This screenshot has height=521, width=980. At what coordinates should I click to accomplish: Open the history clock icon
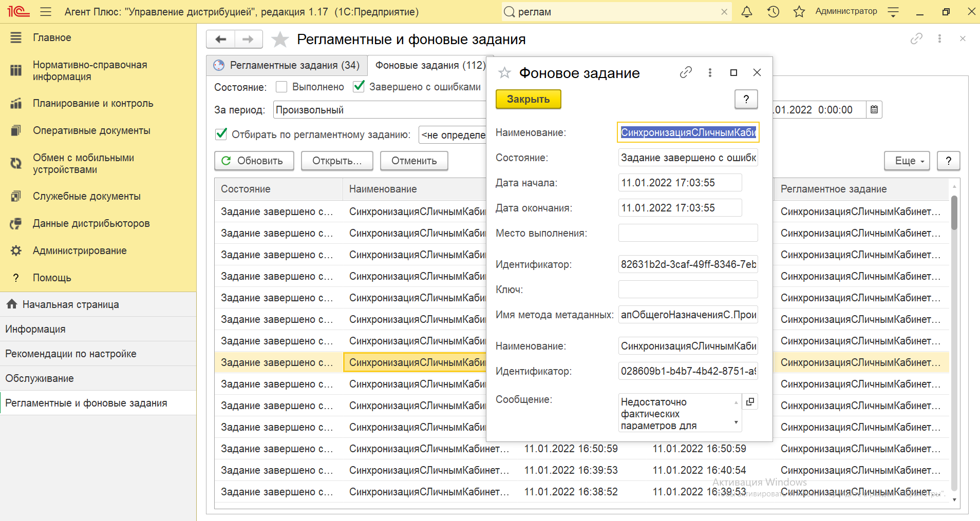coord(773,11)
